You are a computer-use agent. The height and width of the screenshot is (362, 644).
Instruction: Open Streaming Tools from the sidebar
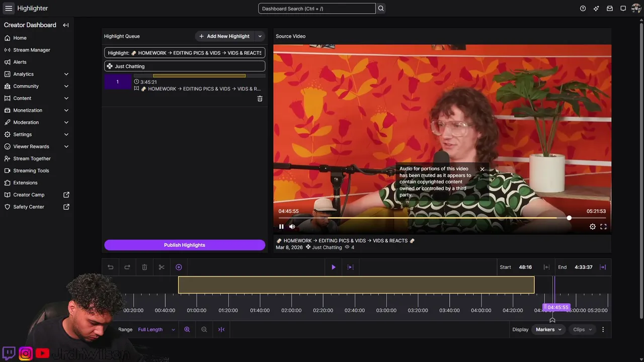point(31,170)
